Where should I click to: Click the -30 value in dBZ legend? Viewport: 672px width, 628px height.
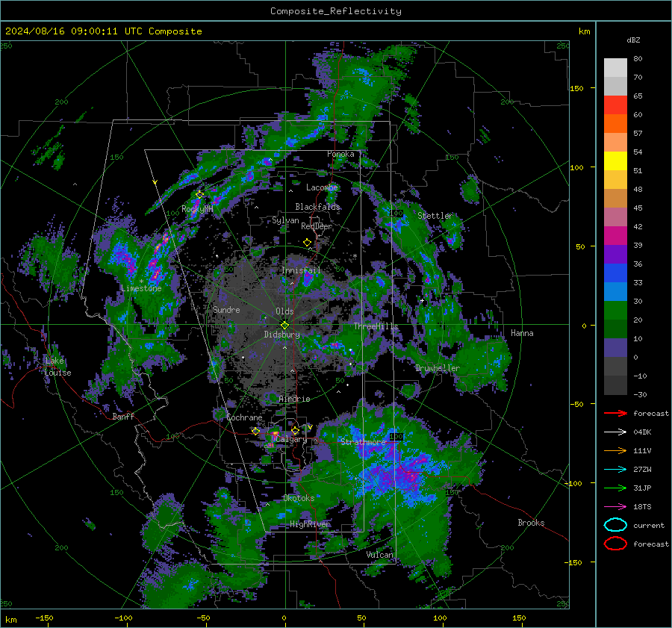pos(641,395)
